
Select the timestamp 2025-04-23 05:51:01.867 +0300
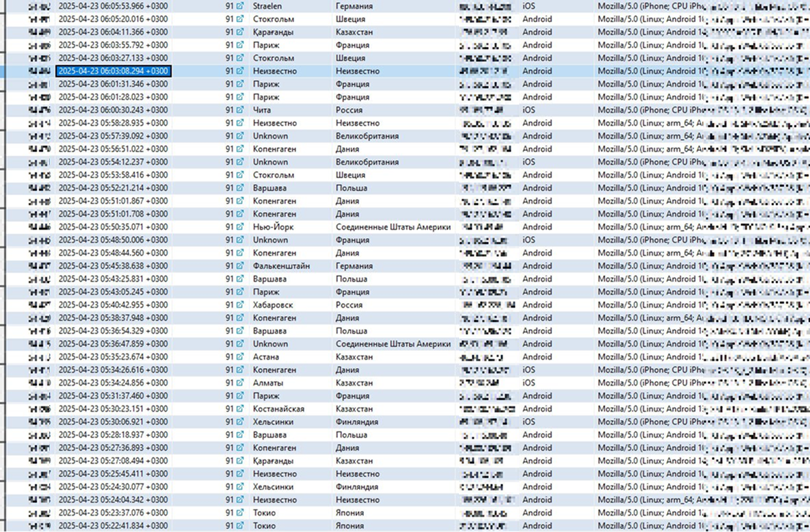[113, 201]
